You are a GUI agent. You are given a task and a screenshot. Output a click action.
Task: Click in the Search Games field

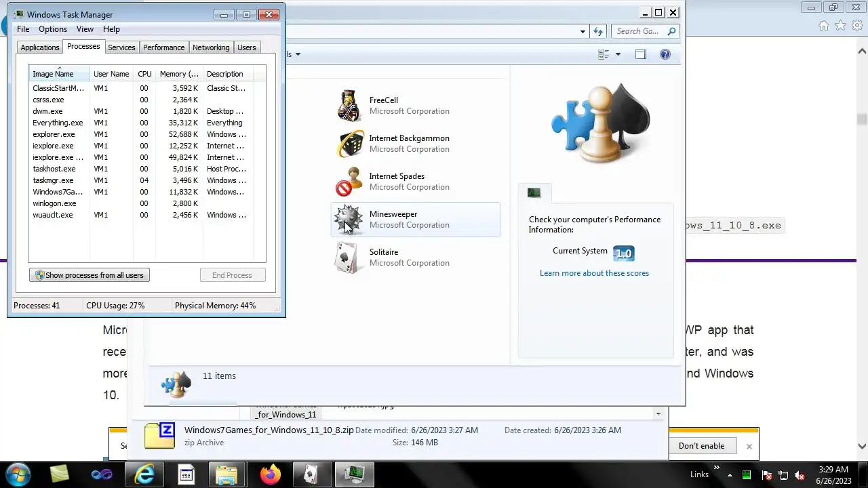coord(637,31)
